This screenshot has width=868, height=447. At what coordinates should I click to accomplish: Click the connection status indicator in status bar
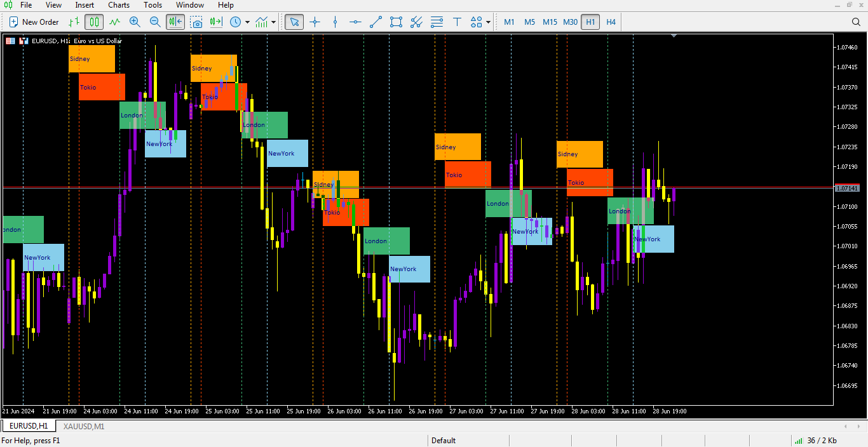point(815,441)
